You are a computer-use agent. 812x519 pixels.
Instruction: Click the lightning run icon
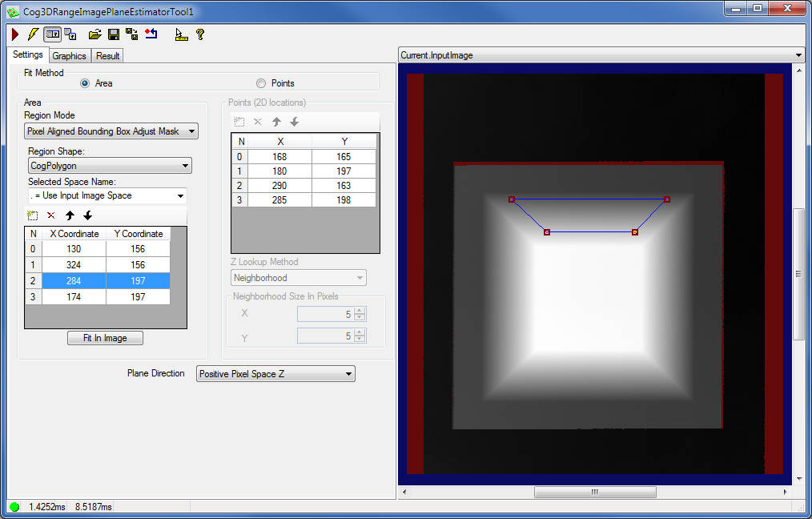32,34
